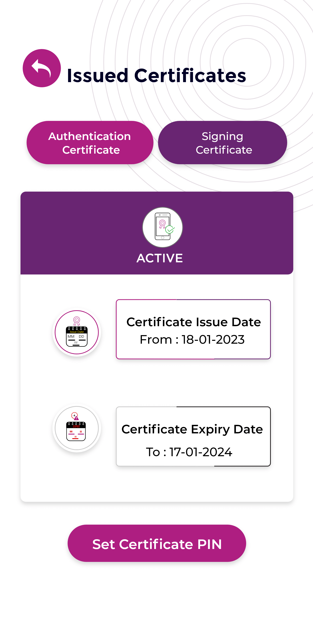Click the warning triangle on the expiry icon
This screenshot has height=644, width=313.
76,418
